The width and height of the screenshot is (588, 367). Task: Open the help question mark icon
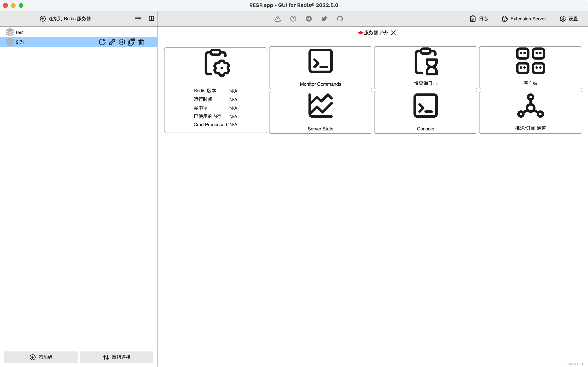pyautogui.click(x=293, y=19)
